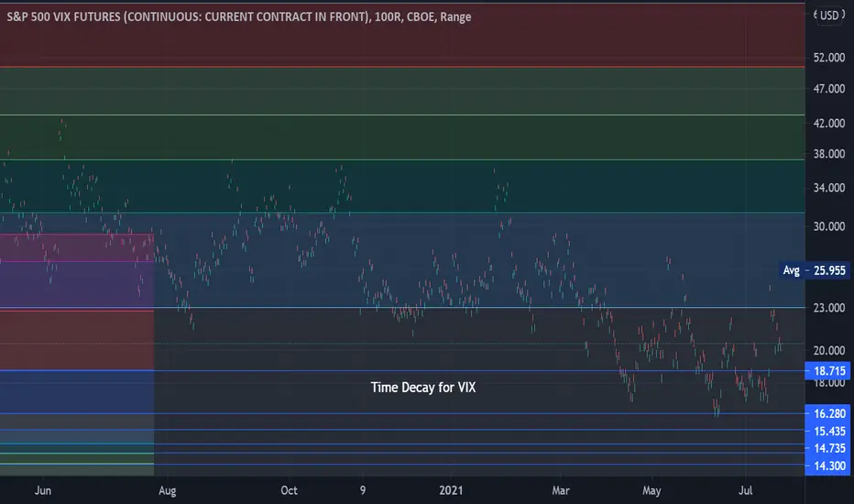
Task: Click the 47.000 price axis value
Action: 829,88
